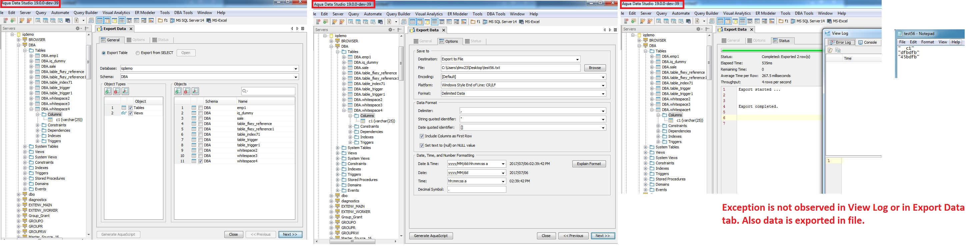Screen dimensions: 980x252
Task: Click the Decimal Symbol input field
Action: tap(477, 190)
